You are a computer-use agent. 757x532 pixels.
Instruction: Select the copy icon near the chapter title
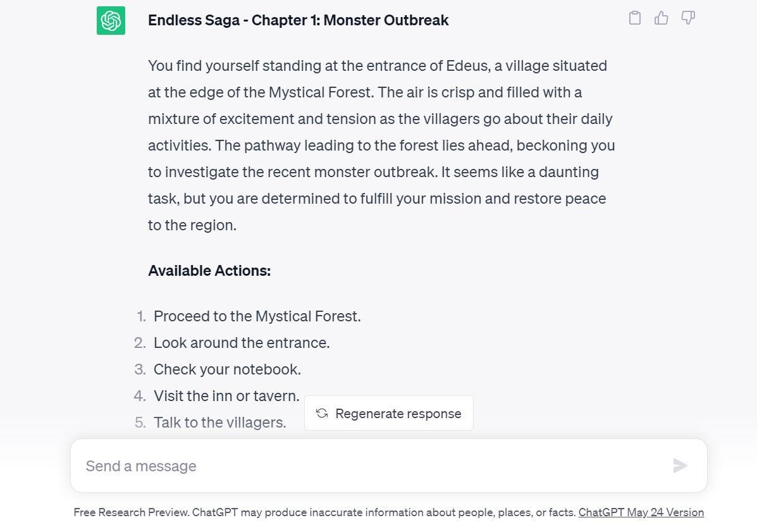pyautogui.click(x=634, y=18)
